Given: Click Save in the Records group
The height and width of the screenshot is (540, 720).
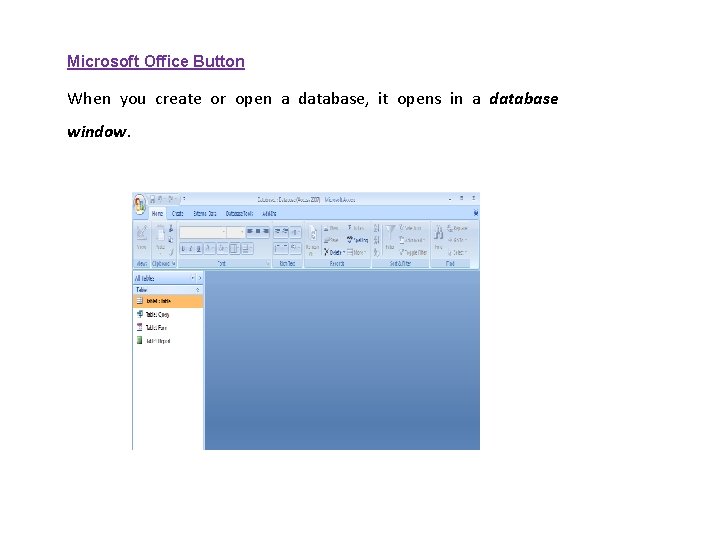Looking at the screenshot, I should (331, 240).
